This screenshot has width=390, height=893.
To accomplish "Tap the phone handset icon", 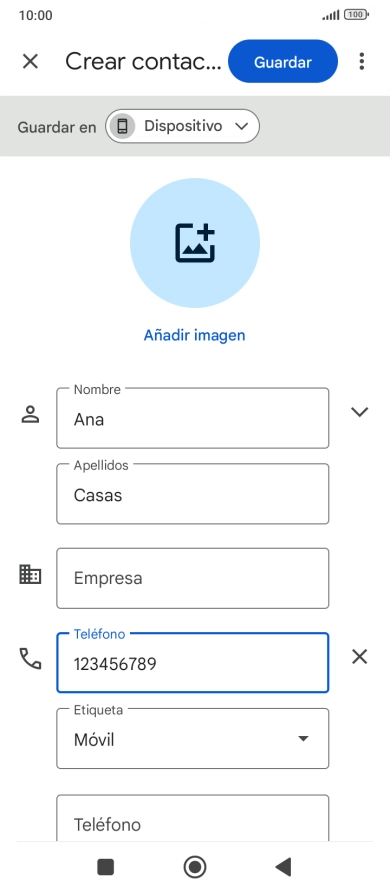I will (x=30, y=658).
